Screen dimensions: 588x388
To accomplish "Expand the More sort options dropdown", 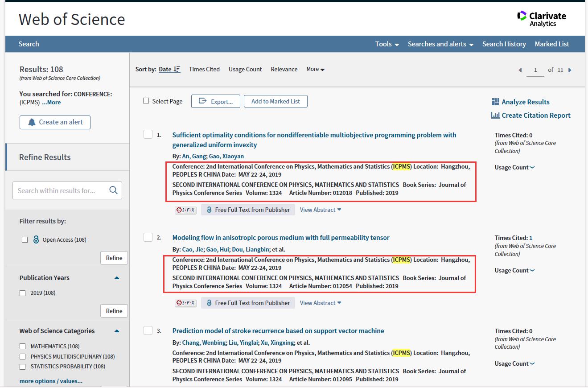I will click(x=315, y=69).
